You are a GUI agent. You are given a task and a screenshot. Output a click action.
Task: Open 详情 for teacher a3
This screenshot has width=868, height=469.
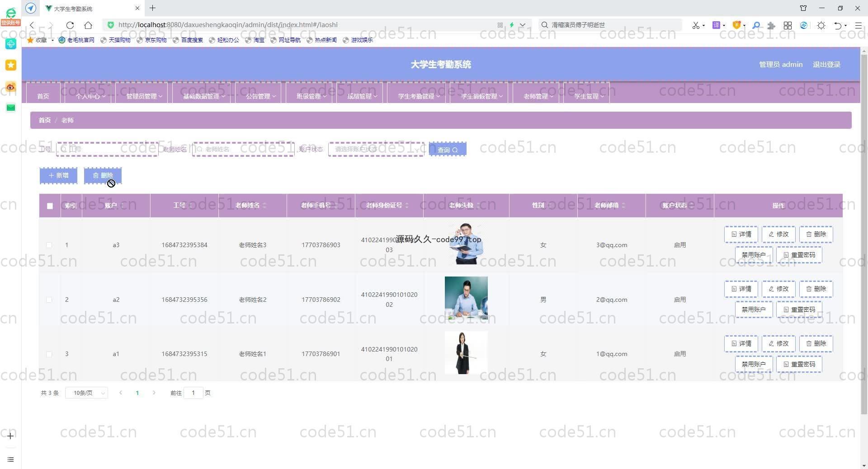[x=741, y=234]
